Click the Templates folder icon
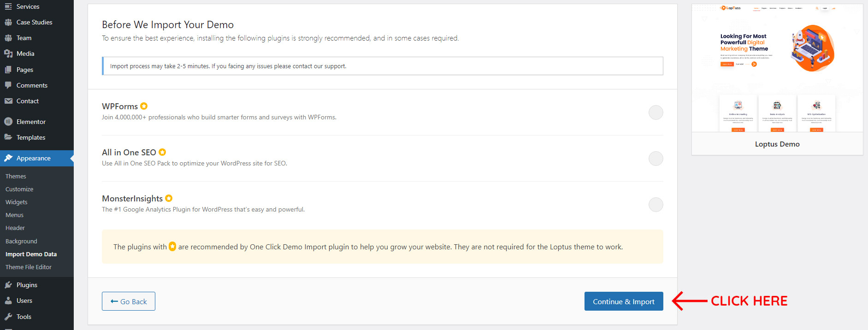 click(x=8, y=137)
